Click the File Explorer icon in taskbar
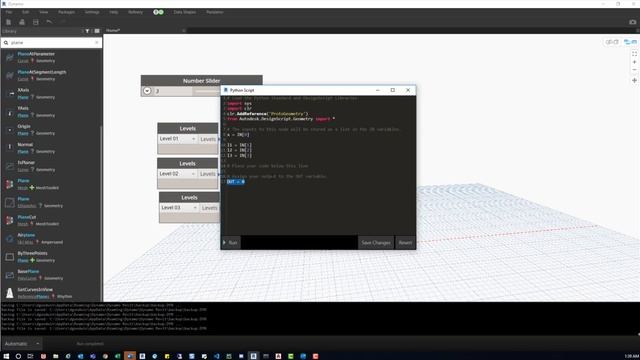640x360 pixels. pyautogui.click(x=56, y=356)
